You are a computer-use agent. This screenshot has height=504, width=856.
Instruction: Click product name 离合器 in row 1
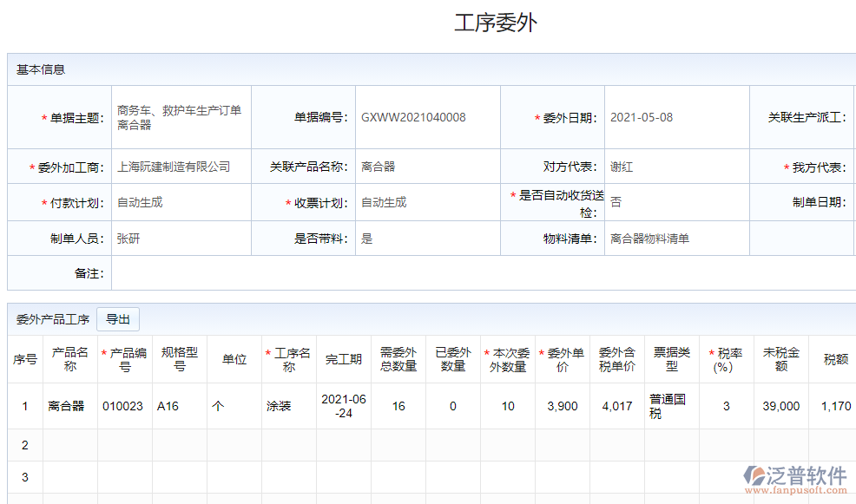point(69,404)
